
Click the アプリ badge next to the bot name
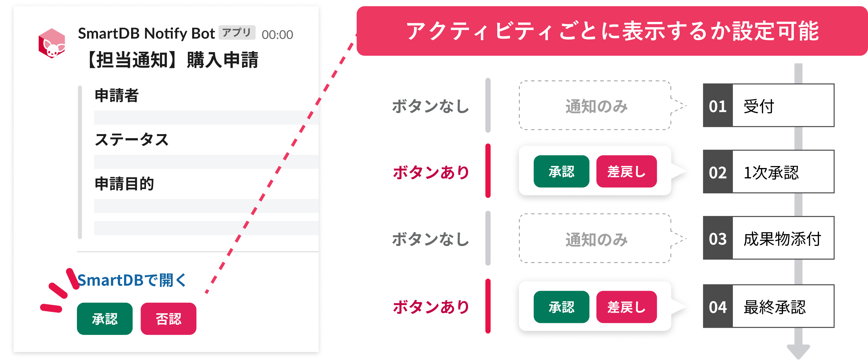237,33
